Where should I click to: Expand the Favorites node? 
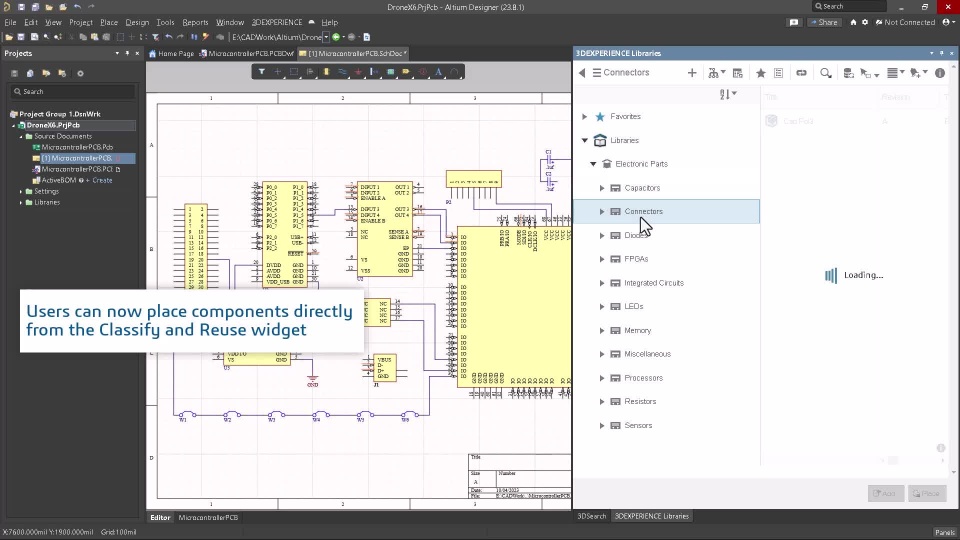(x=584, y=116)
